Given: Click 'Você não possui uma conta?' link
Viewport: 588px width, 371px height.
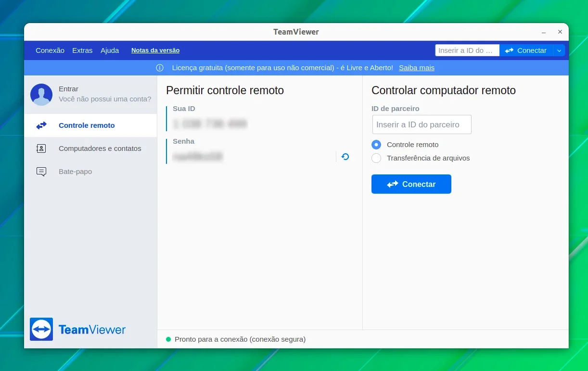Looking at the screenshot, I should click(x=105, y=99).
